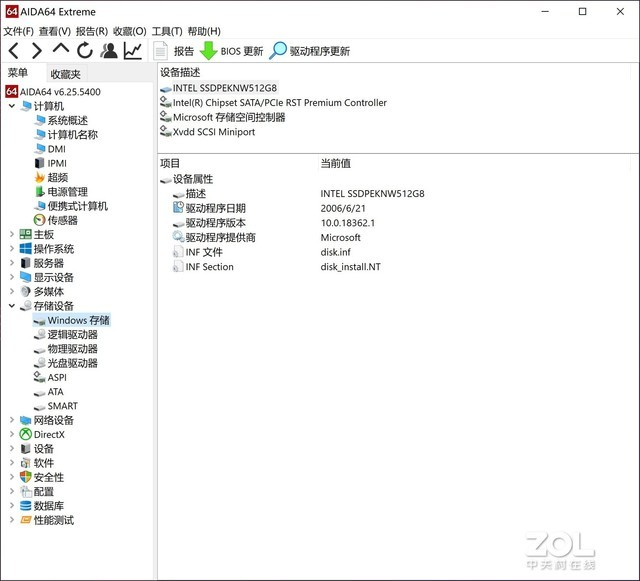Expand the 软件 tree node
Image resolution: width=640 pixels, height=581 pixels.
point(12,463)
